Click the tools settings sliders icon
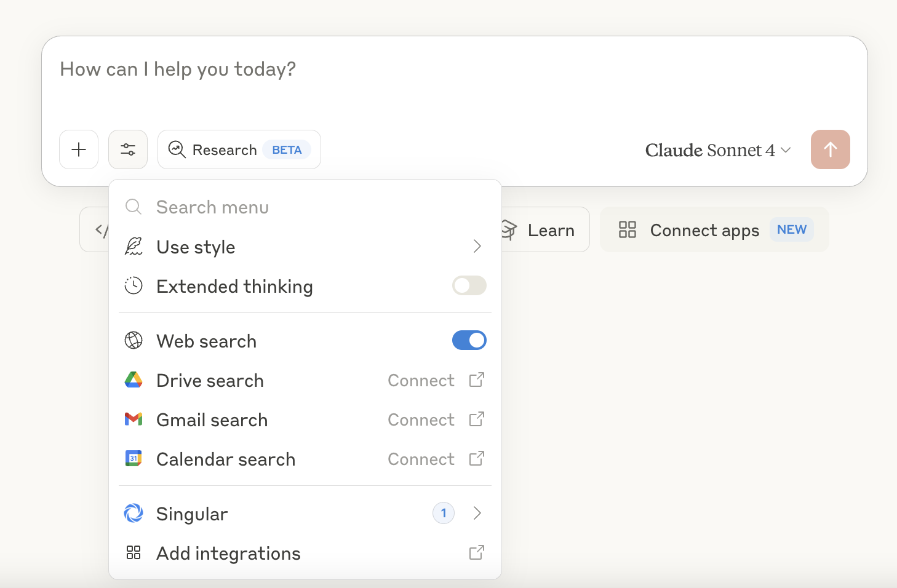 (x=128, y=149)
